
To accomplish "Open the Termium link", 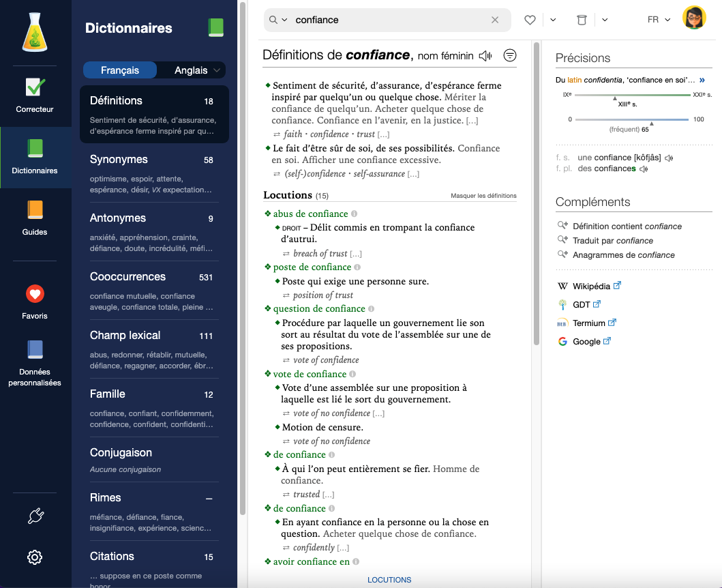I will click(x=589, y=322).
